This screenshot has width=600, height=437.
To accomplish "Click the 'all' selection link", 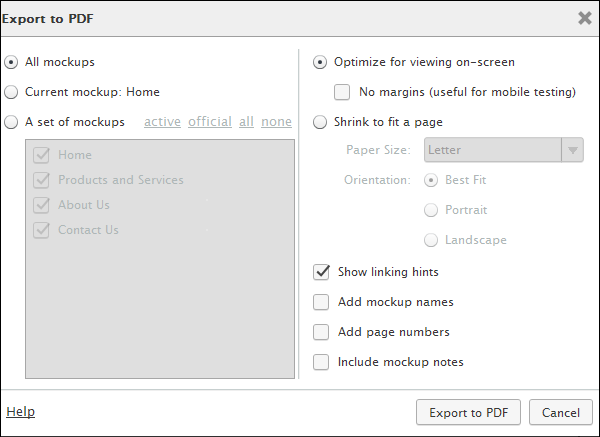I will [246, 122].
